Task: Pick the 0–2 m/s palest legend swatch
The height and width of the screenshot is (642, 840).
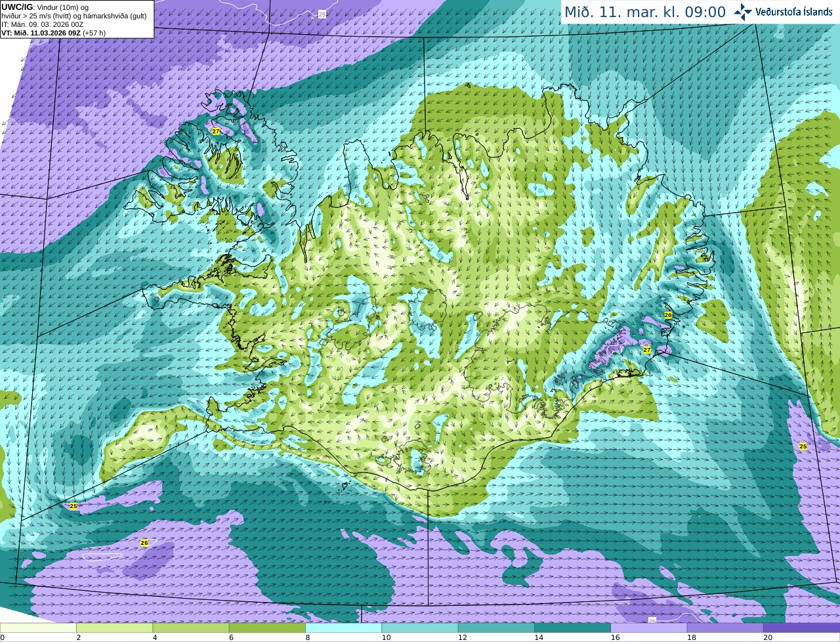Action: 38,628
